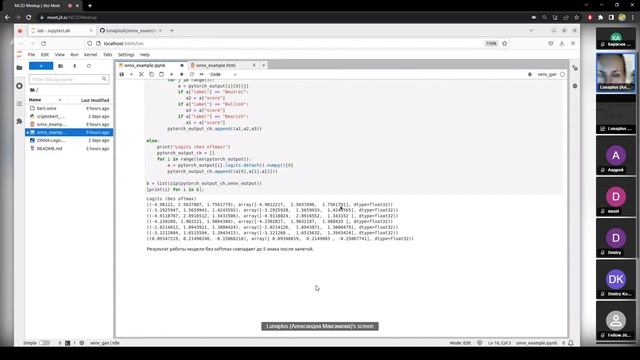Open the Debugger right sidebar panel
This screenshot has width=640, height=360.
pyautogui.click(x=575, y=86)
